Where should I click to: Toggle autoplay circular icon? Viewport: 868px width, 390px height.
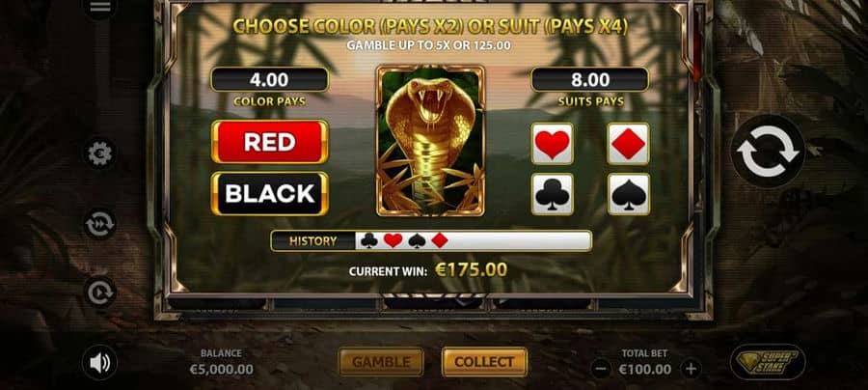pyautogui.click(x=99, y=292)
